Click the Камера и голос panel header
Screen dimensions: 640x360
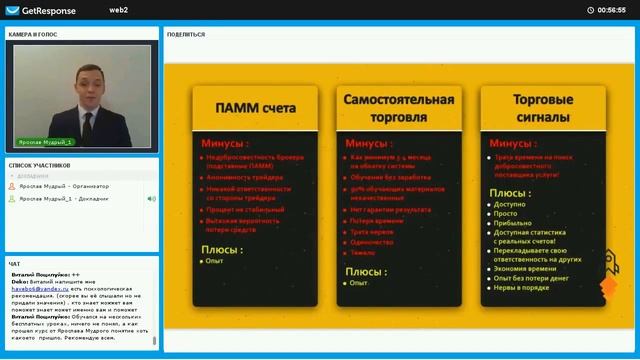coord(33,35)
